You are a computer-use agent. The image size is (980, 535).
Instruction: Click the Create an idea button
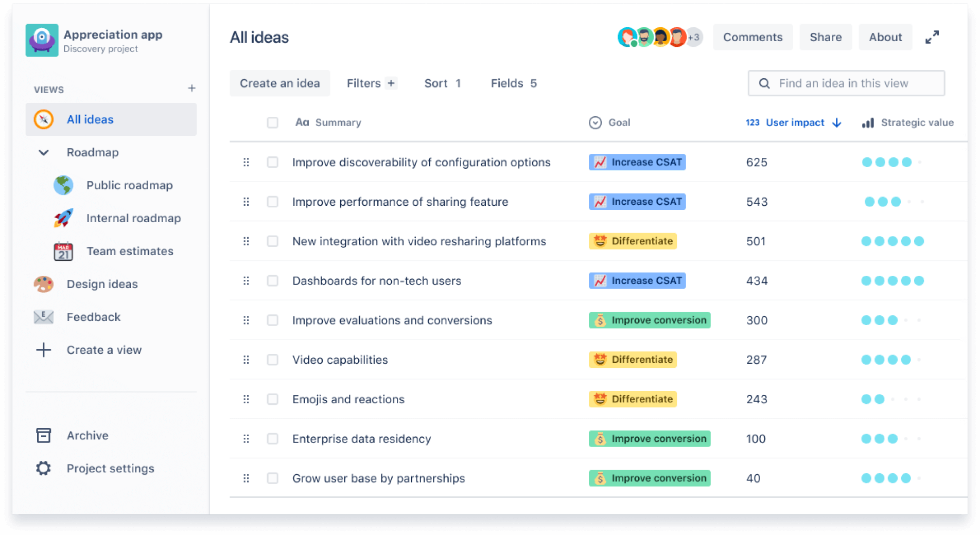[x=279, y=83]
